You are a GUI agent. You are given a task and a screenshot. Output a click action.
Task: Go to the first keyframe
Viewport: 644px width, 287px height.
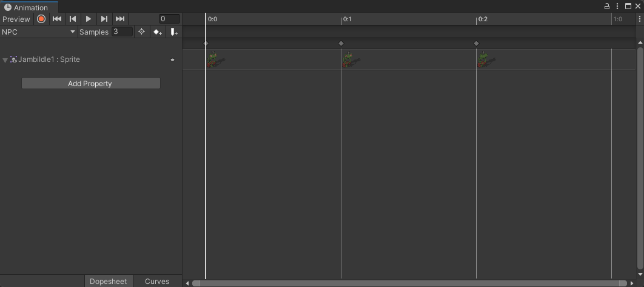click(57, 19)
